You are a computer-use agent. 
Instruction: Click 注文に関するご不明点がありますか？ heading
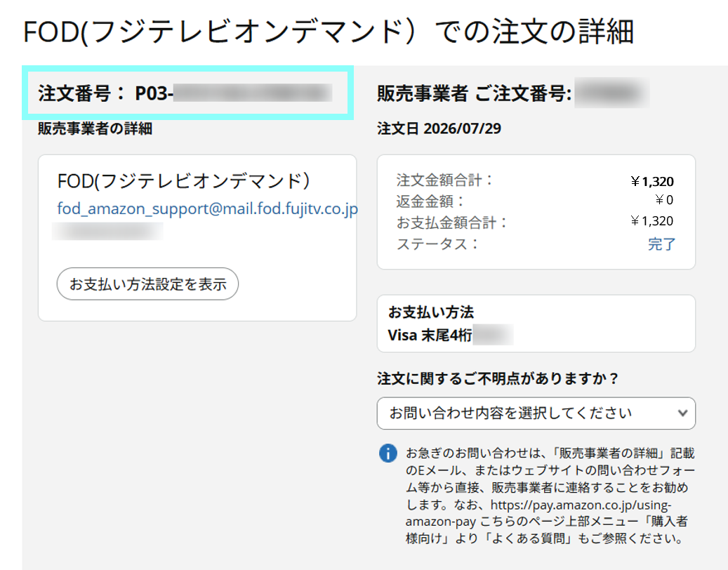[498, 378]
